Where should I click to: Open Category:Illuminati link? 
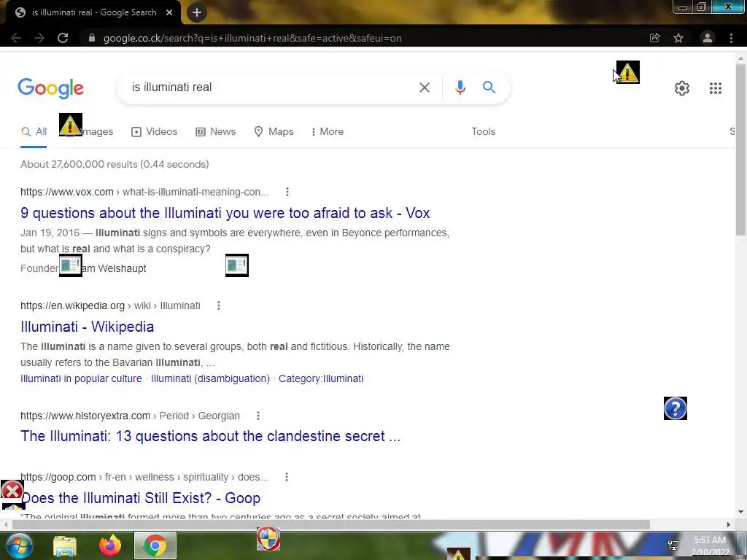(321, 378)
